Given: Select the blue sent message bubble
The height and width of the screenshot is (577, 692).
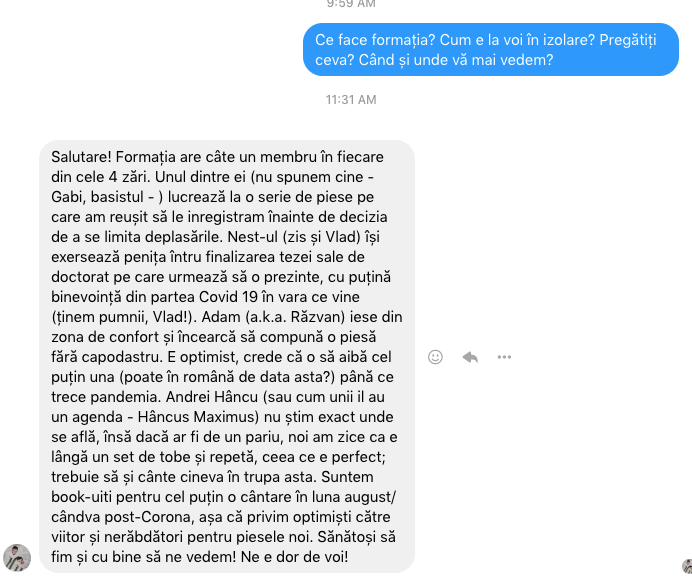Looking at the screenshot, I should (x=491, y=49).
